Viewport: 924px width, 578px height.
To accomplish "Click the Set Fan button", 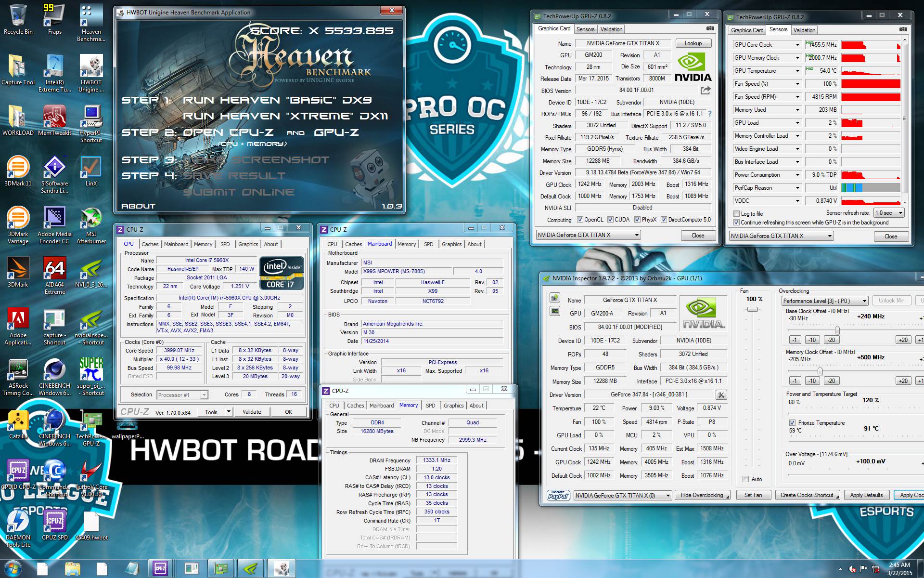I will [x=753, y=495].
